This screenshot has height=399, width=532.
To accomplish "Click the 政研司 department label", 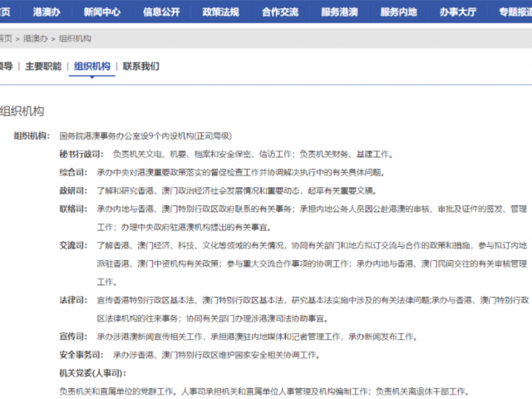I will tap(73, 190).
